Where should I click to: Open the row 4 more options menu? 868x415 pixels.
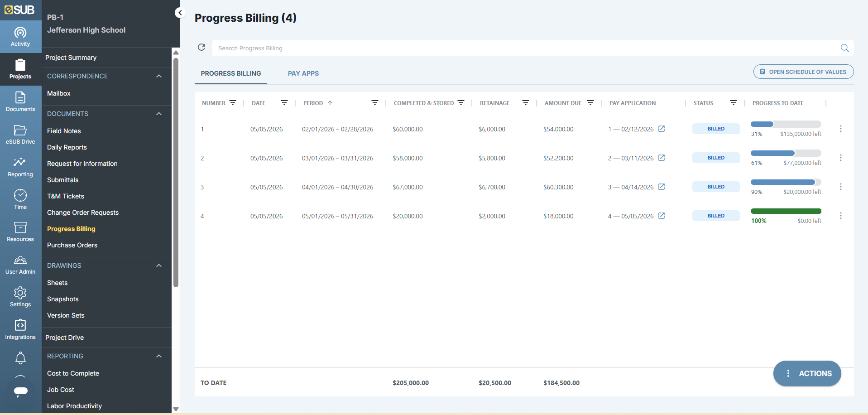tap(841, 216)
